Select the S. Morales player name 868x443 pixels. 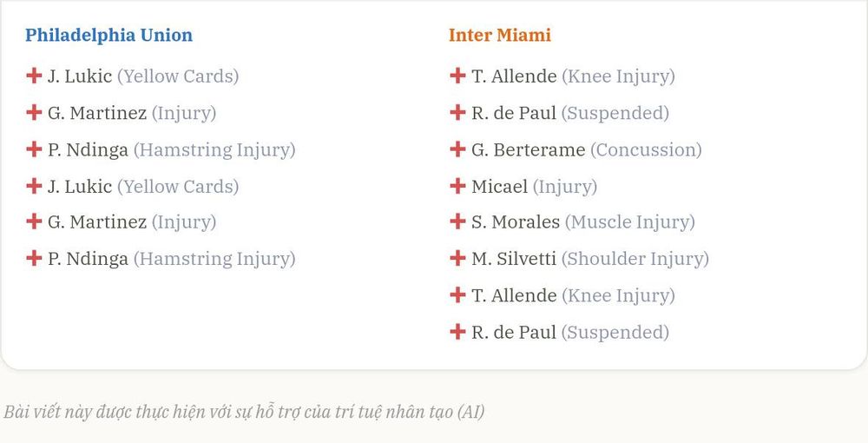(x=516, y=222)
